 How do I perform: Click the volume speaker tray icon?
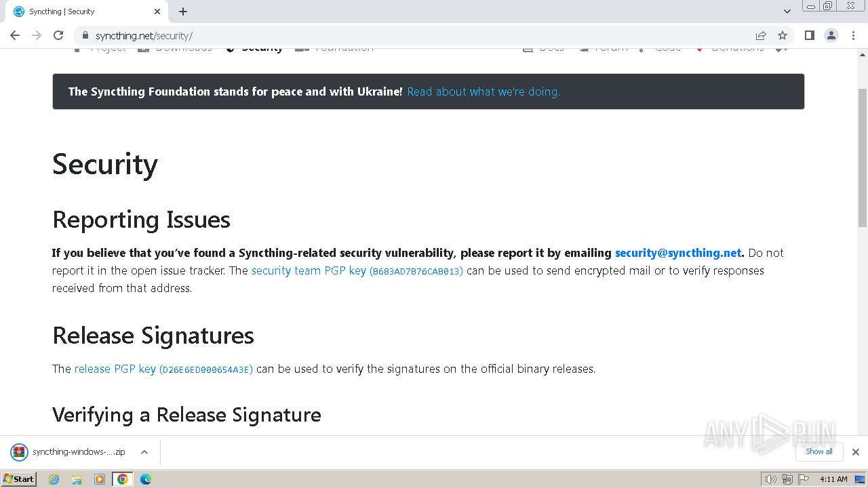pos(770,479)
